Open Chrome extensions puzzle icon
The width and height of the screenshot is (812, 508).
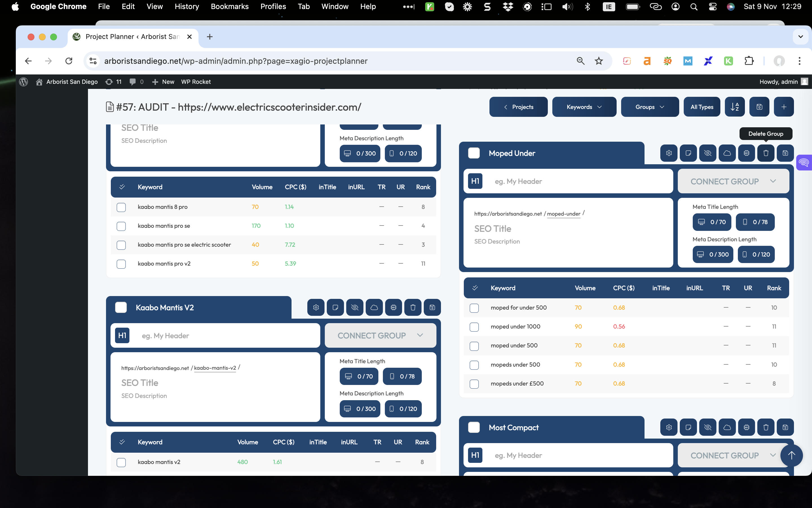point(749,61)
